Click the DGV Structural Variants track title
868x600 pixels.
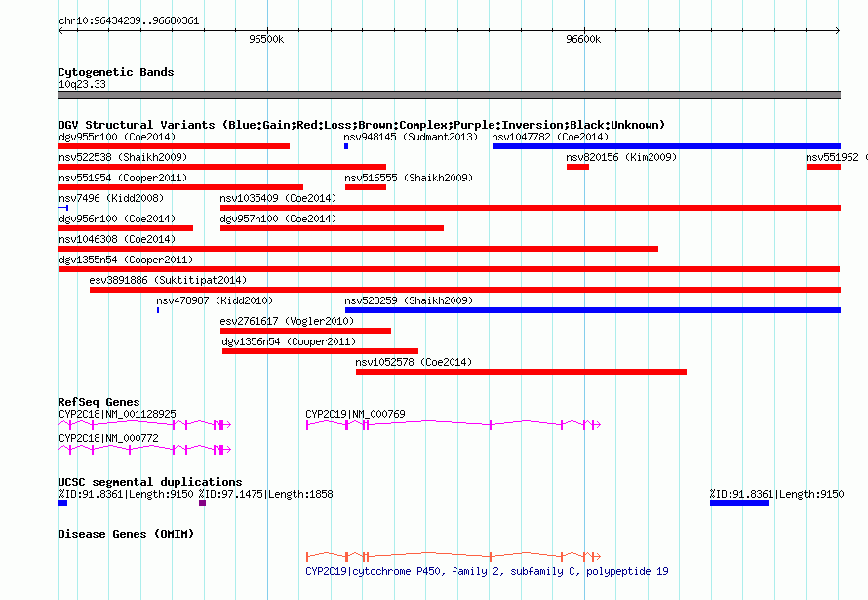pyautogui.click(x=362, y=125)
